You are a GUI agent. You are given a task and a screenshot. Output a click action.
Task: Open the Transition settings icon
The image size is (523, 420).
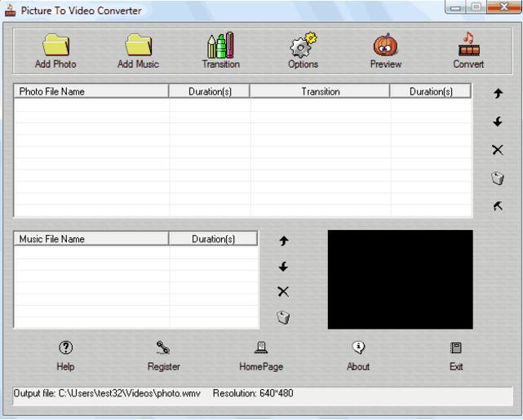click(220, 46)
